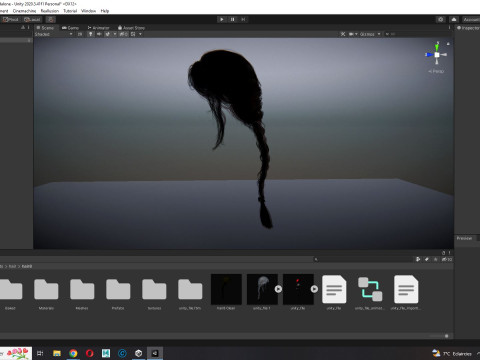Open Opera browser from the taskbar

(x=89, y=353)
